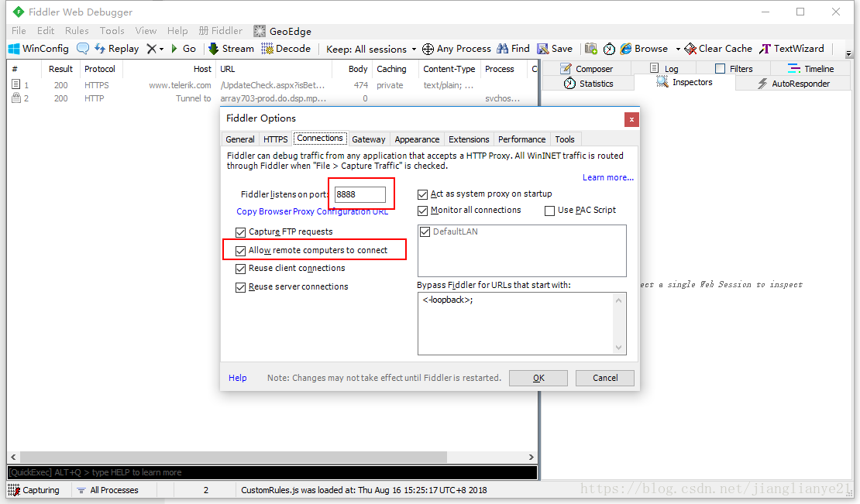Replay the selected sessions
Image resolution: width=860 pixels, height=504 pixels.
coord(117,49)
